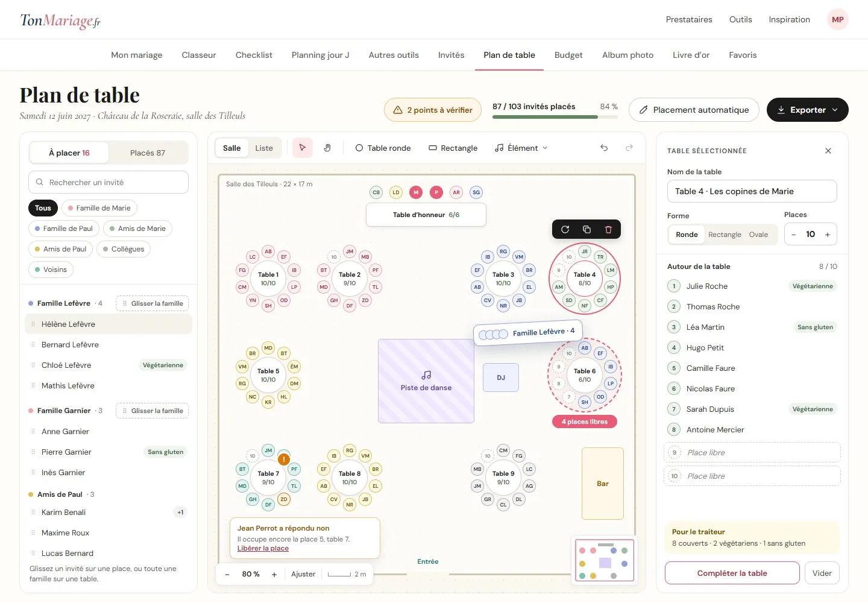868x603 pixels.
Task: Select the arrow pointer tool
Action: 303,148
